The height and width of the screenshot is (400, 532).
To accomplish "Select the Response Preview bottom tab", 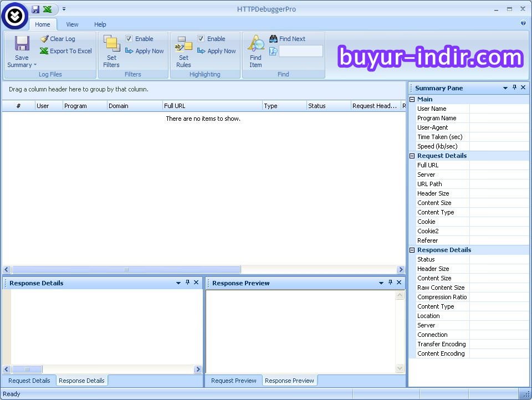I will 289,381.
